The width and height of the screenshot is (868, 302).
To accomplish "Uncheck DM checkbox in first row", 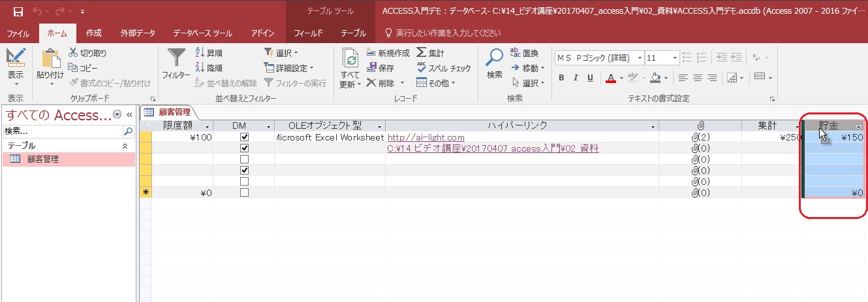I will point(244,138).
